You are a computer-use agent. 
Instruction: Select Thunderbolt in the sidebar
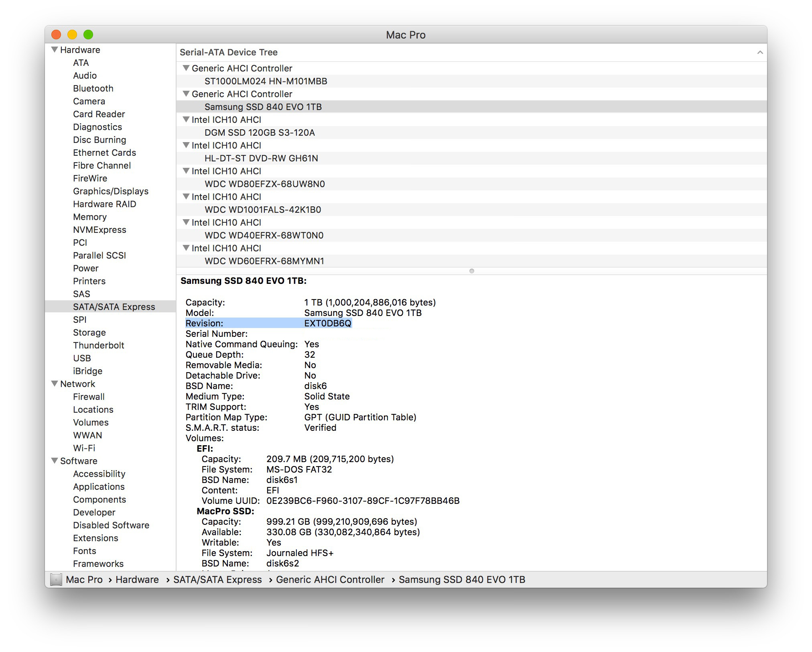click(99, 345)
